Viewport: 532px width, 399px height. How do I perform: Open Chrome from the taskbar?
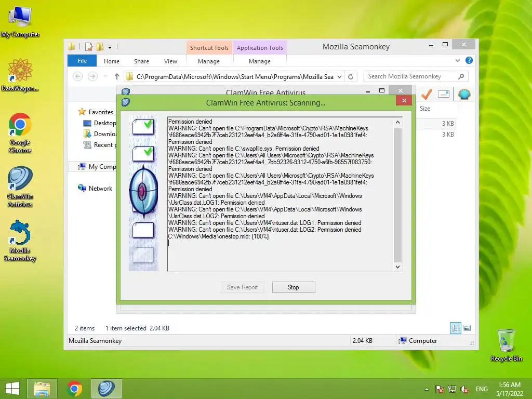point(74,389)
